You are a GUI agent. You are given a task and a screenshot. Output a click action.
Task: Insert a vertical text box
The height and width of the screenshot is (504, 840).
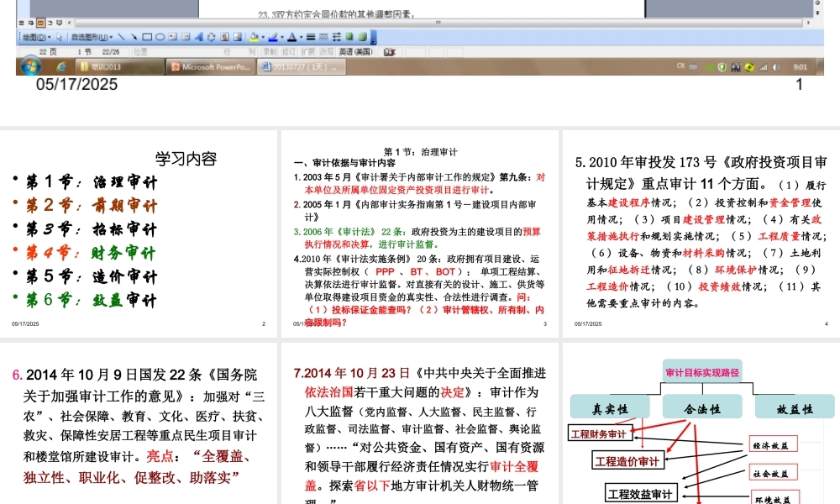(x=186, y=37)
